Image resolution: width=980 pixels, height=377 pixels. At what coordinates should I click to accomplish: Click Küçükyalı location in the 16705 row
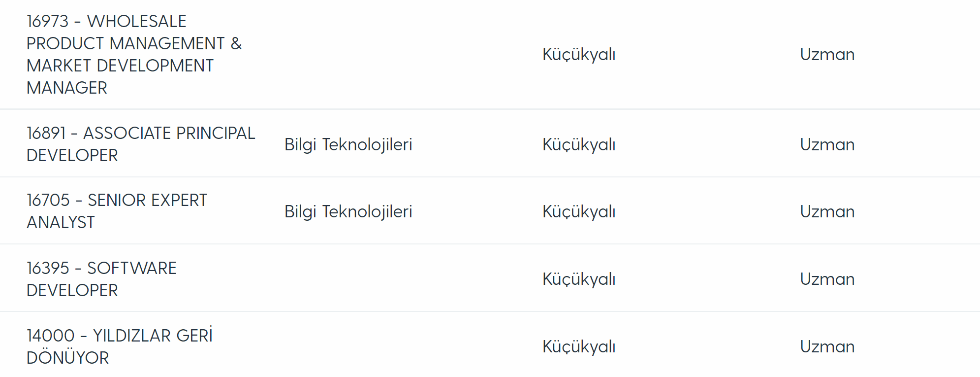click(579, 211)
